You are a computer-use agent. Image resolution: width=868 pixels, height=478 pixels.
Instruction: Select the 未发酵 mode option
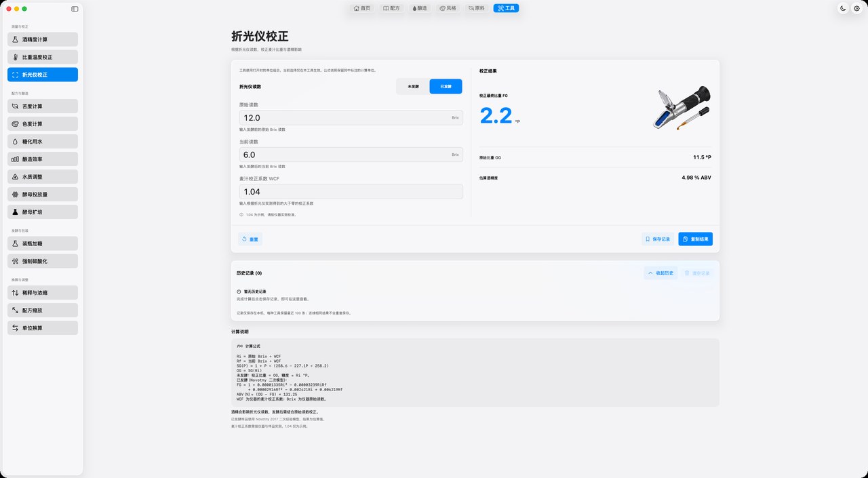point(413,87)
